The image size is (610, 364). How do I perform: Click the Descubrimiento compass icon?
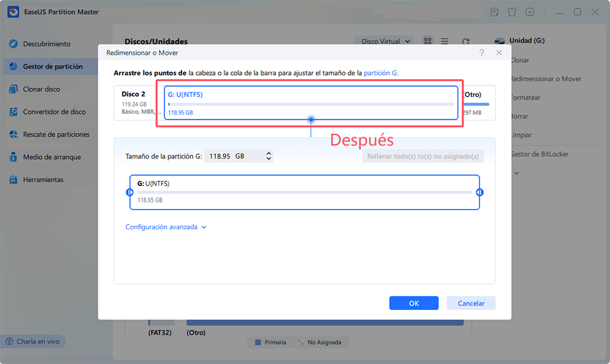[x=13, y=43]
